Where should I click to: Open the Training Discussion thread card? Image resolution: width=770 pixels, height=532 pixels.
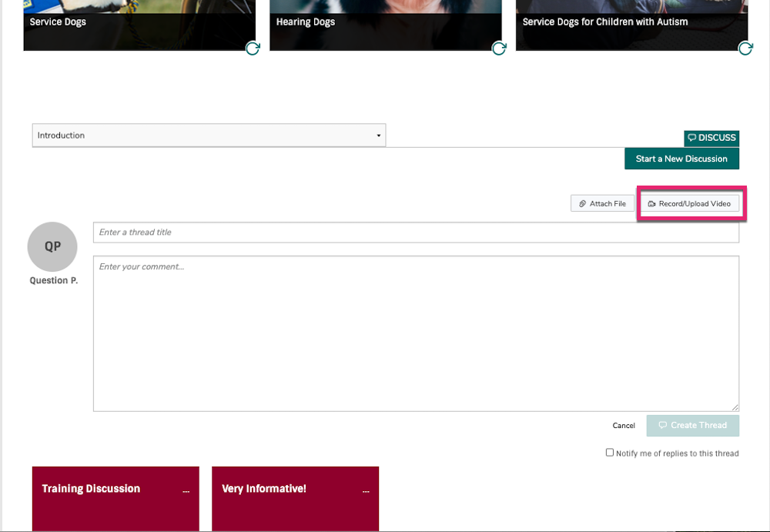pos(116,499)
